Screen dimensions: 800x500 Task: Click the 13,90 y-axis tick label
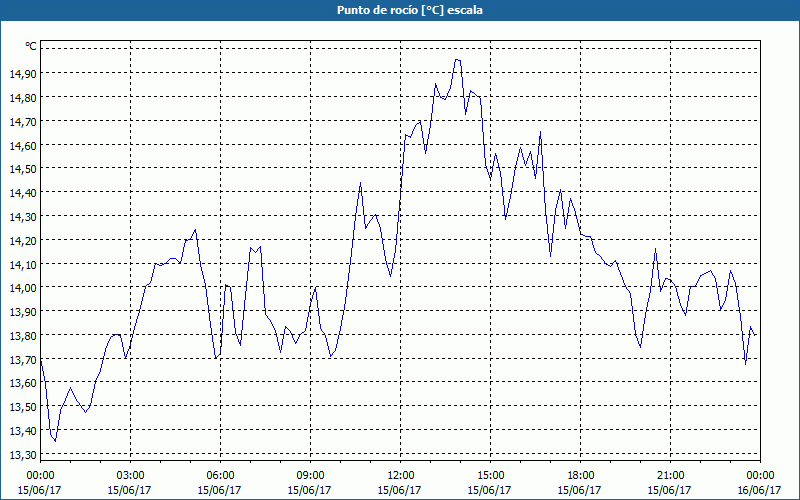click(x=23, y=311)
